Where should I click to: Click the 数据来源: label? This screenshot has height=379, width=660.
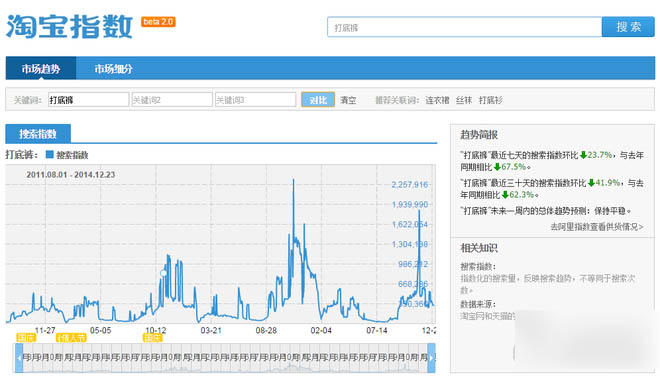[478, 304]
